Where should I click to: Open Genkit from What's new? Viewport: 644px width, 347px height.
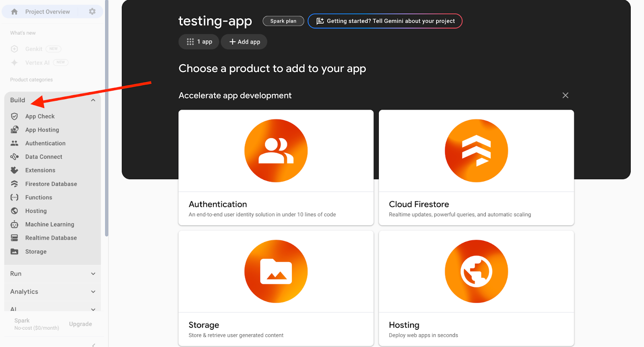click(34, 49)
